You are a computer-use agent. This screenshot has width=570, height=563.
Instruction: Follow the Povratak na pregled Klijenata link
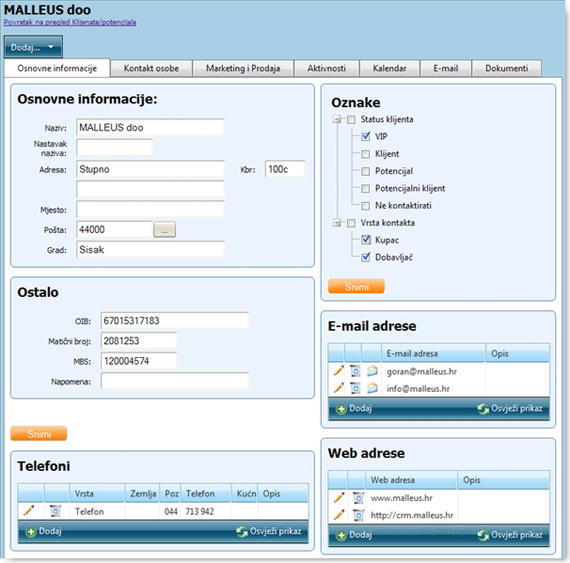tap(70, 22)
